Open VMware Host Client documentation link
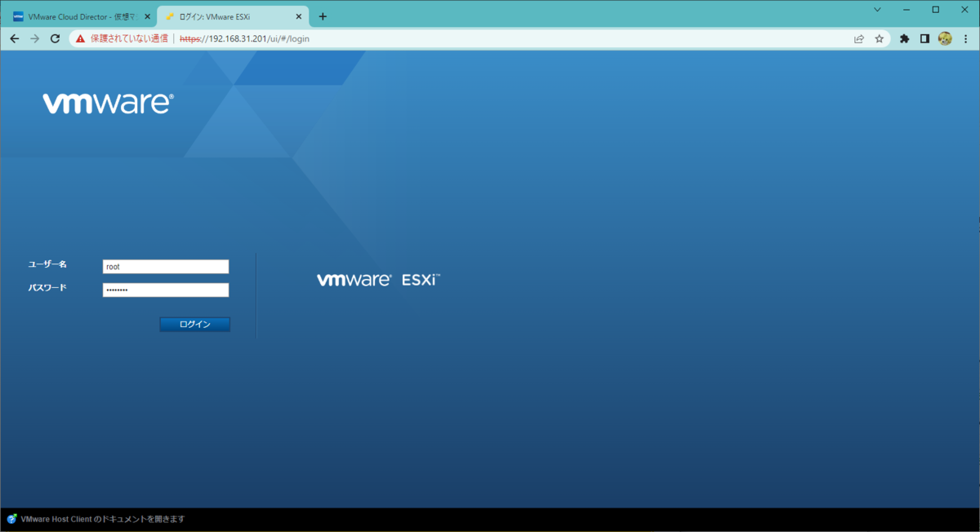This screenshot has width=980, height=532. tap(102, 519)
